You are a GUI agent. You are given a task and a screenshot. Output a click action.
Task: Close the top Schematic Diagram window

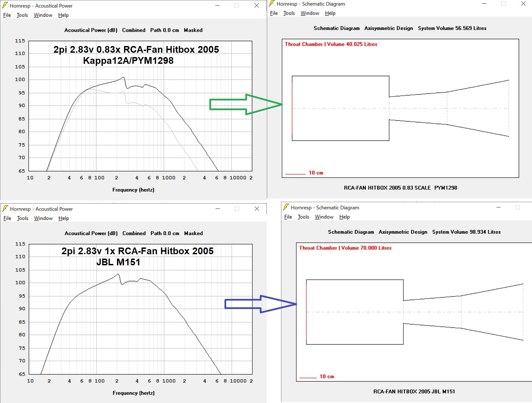click(523, 4)
